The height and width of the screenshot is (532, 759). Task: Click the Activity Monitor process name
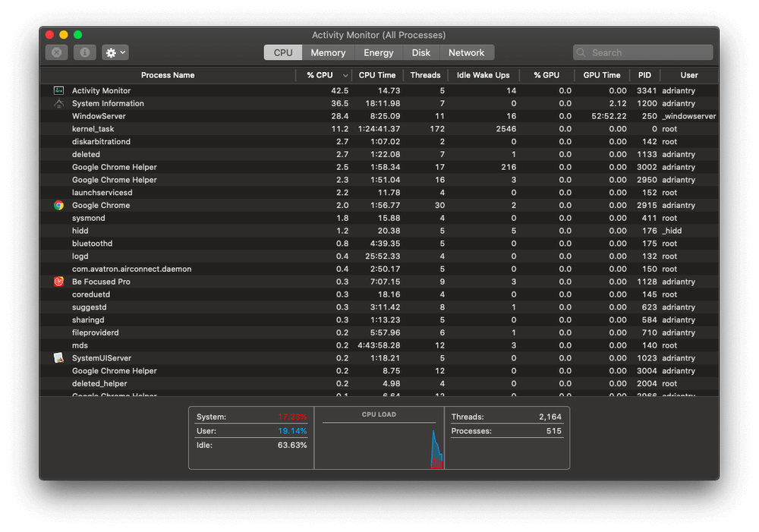(101, 90)
